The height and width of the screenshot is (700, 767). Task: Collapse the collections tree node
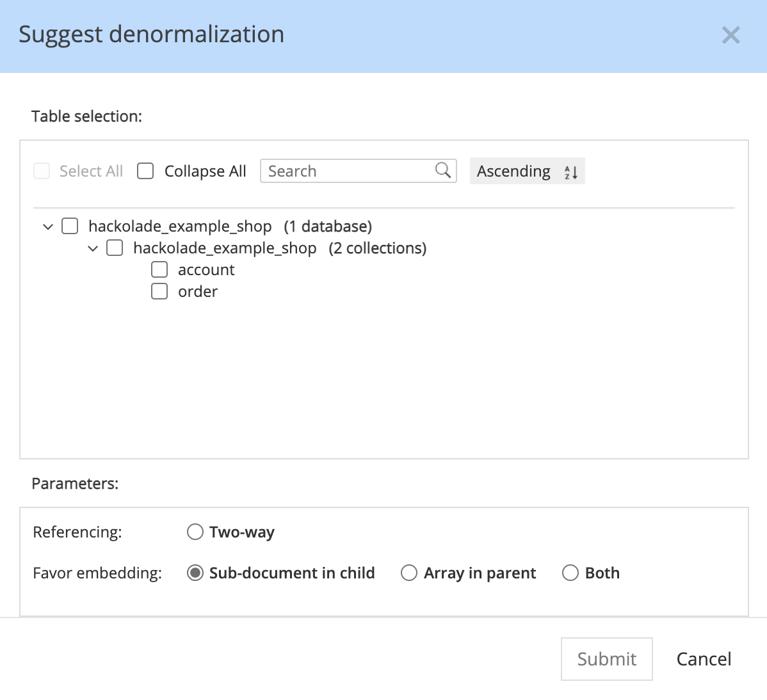point(93,248)
